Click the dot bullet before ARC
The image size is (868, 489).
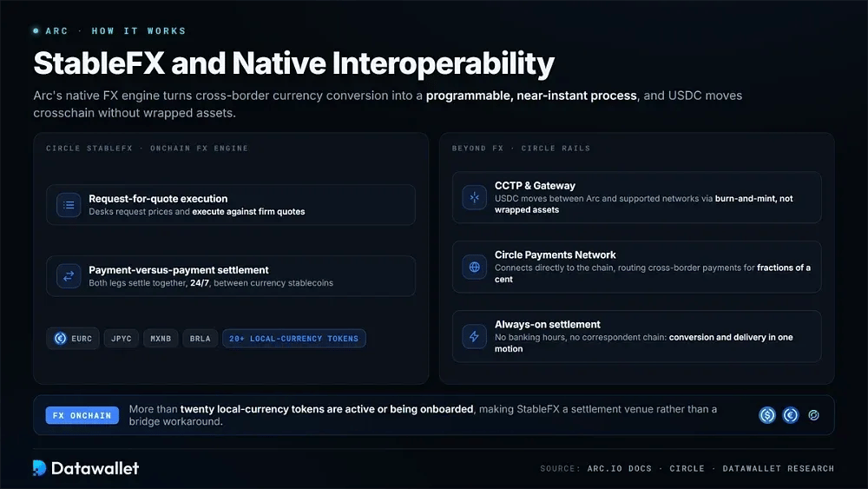(x=36, y=31)
